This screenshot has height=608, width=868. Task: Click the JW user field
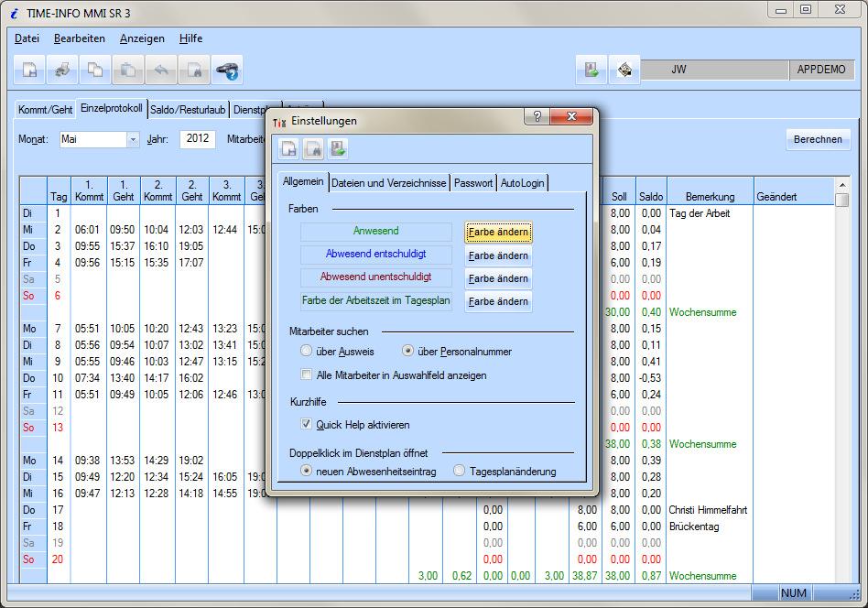[x=715, y=70]
